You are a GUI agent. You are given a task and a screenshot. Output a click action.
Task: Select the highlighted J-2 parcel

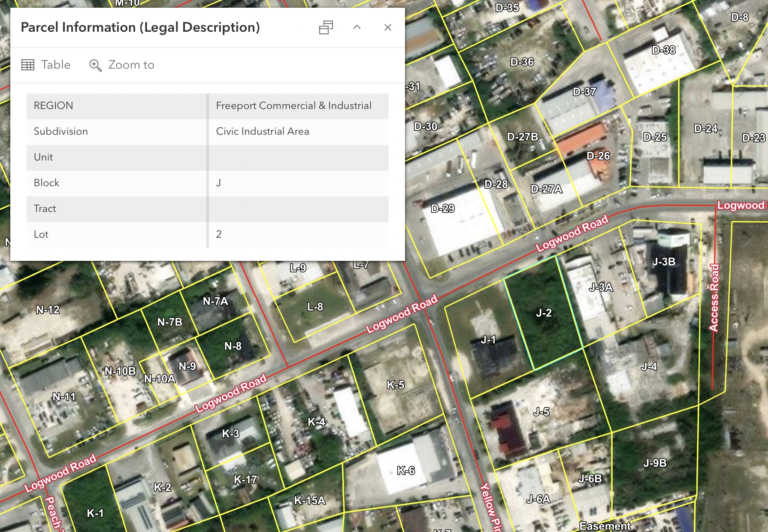(x=544, y=313)
